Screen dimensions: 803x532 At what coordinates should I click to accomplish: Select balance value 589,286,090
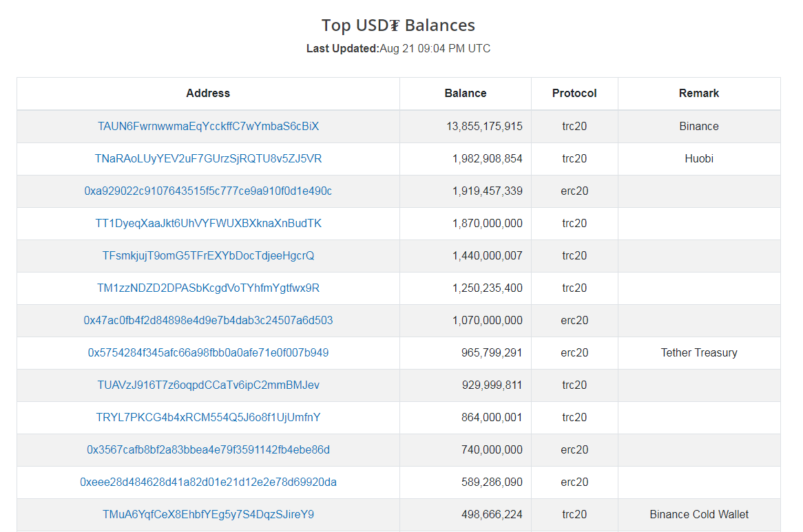(492, 482)
